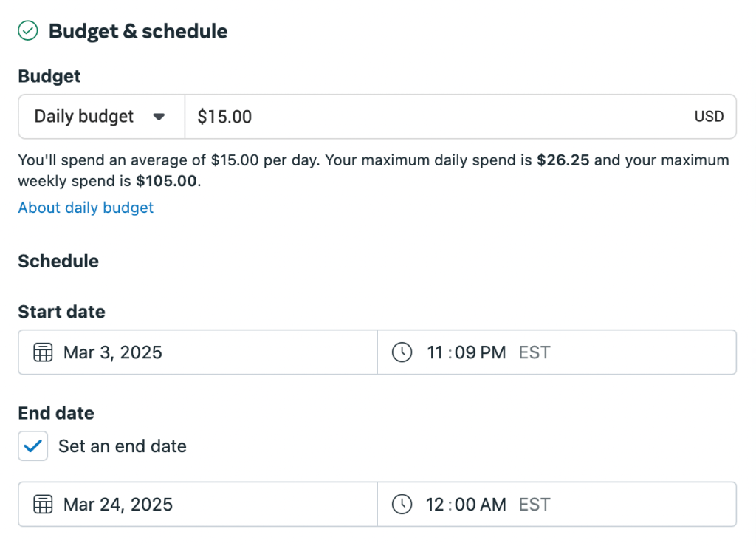
Task: Click the end time clock icon
Action: (x=402, y=505)
